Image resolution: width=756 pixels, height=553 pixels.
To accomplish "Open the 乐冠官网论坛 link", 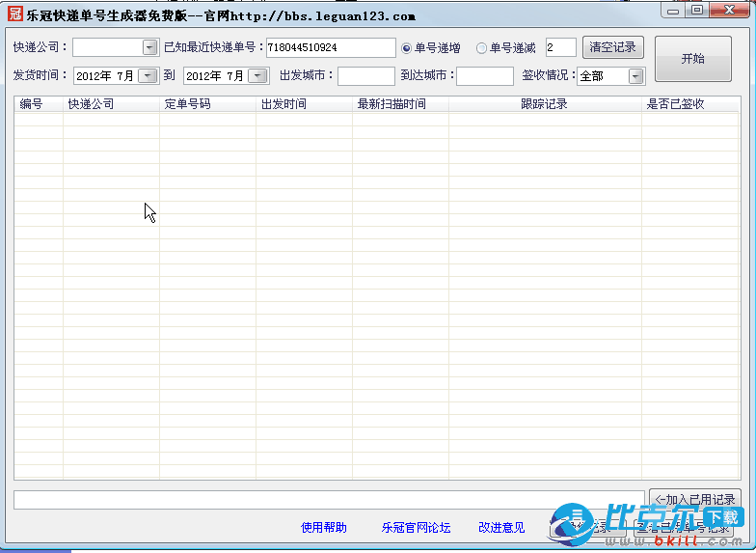I will [x=416, y=527].
